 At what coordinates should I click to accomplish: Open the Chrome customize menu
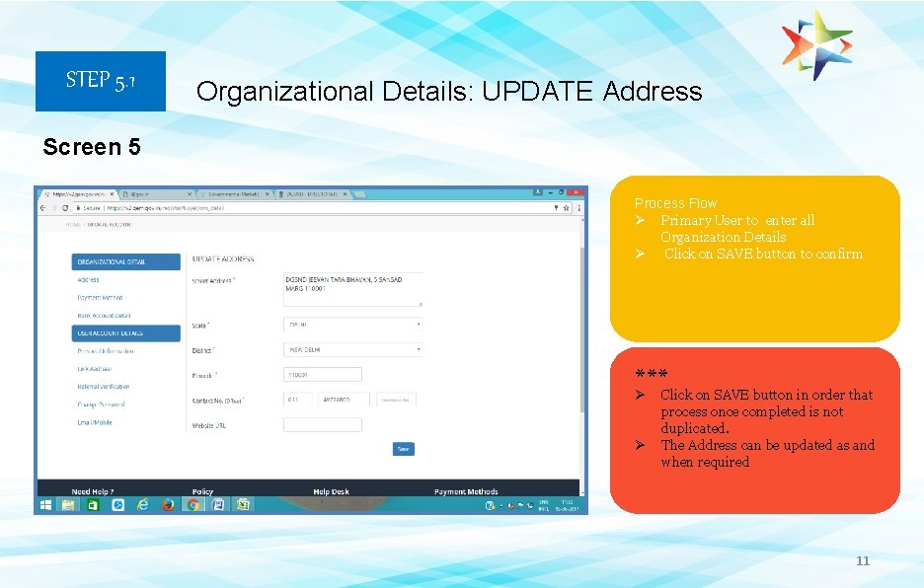click(580, 209)
